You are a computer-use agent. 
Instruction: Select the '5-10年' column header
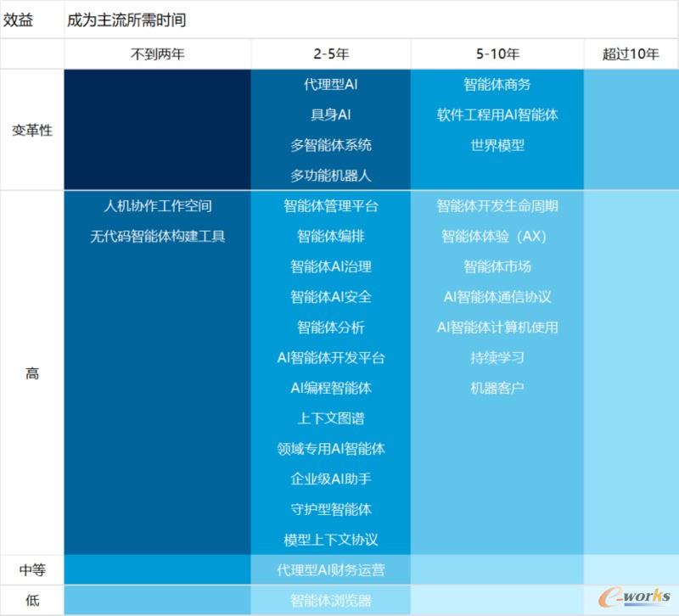coord(497,54)
